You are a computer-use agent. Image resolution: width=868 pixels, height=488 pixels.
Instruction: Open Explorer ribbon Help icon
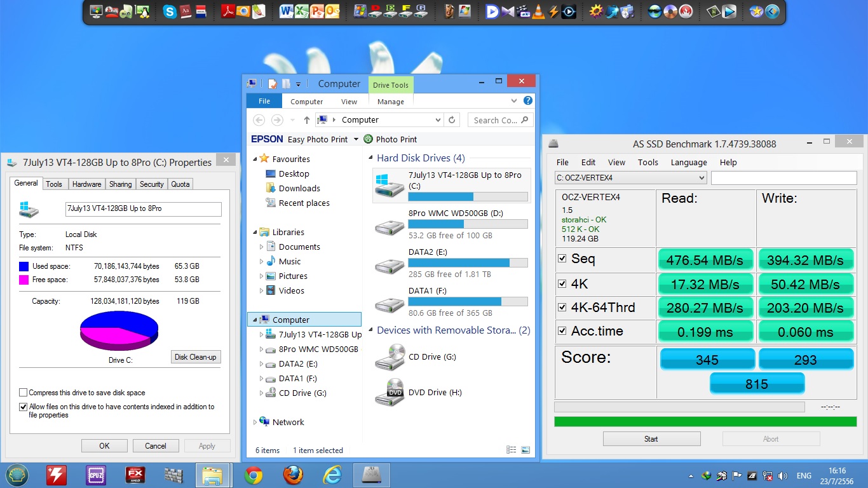tap(527, 100)
